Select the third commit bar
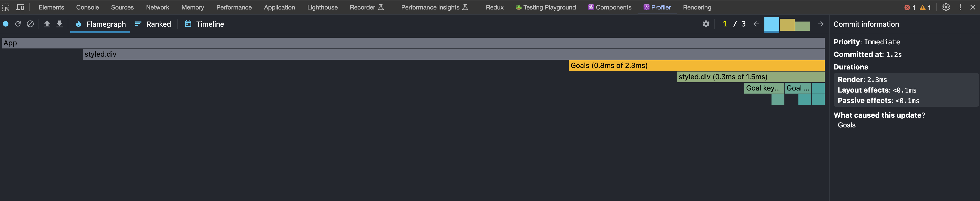980x201 pixels. (x=802, y=26)
